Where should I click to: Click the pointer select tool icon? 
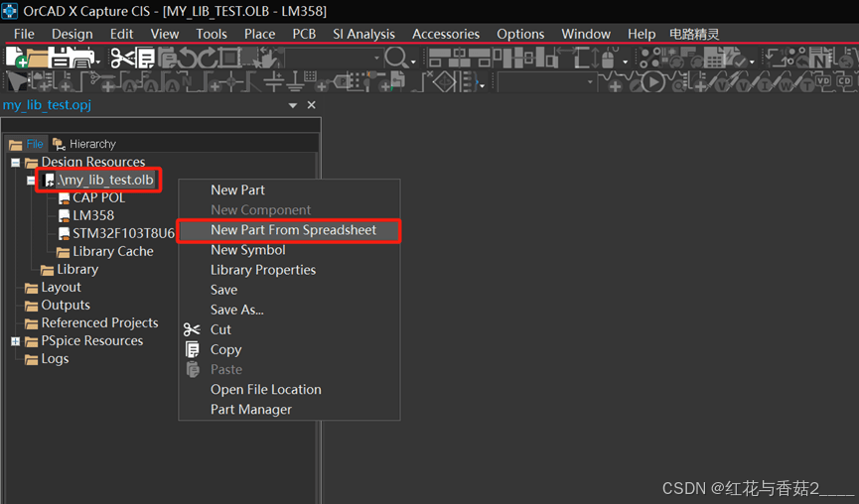(17, 82)
